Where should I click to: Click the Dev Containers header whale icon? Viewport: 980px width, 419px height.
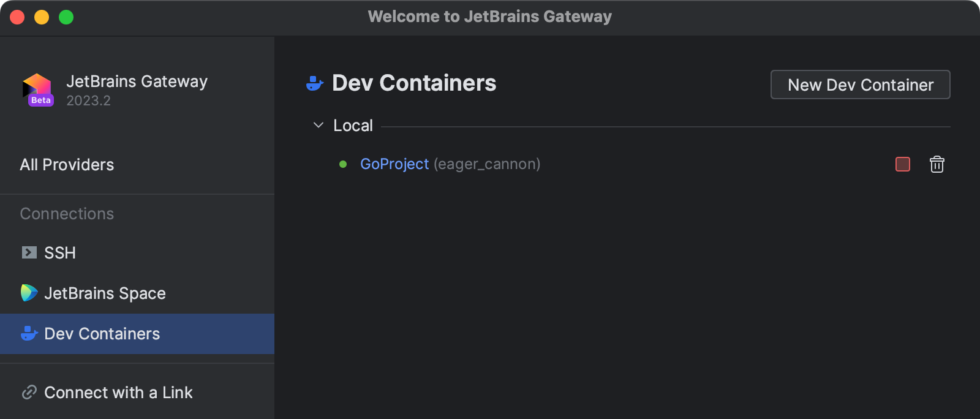click(x=314, y=83)
